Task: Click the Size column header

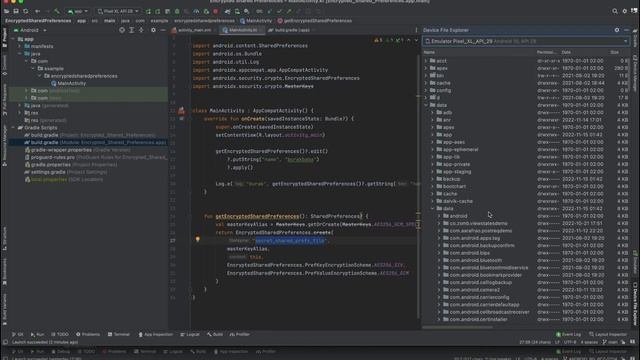Action: point(615,52)
